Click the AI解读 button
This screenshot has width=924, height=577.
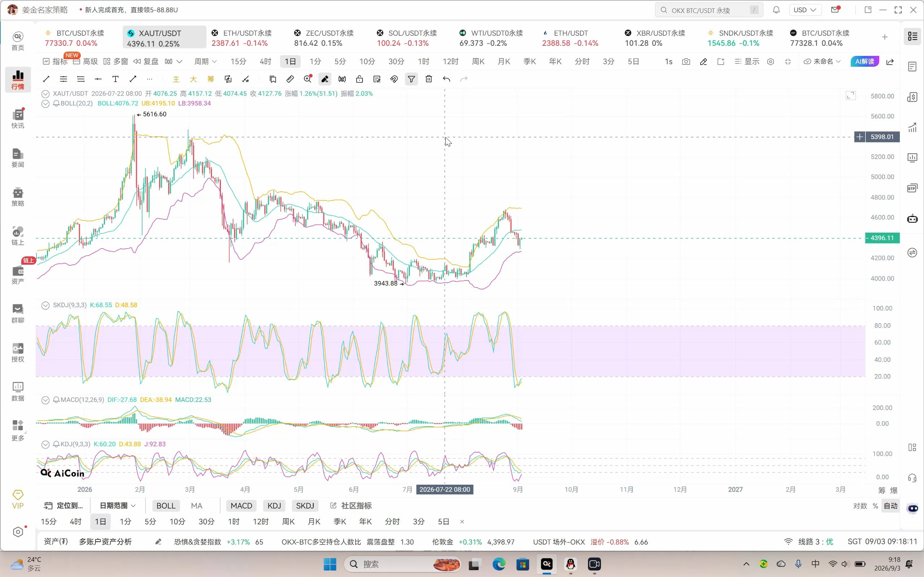tap(865, 61)
